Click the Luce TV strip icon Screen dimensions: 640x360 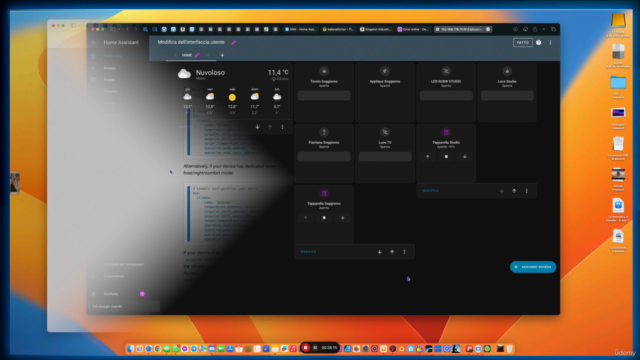tap(385, 132)
